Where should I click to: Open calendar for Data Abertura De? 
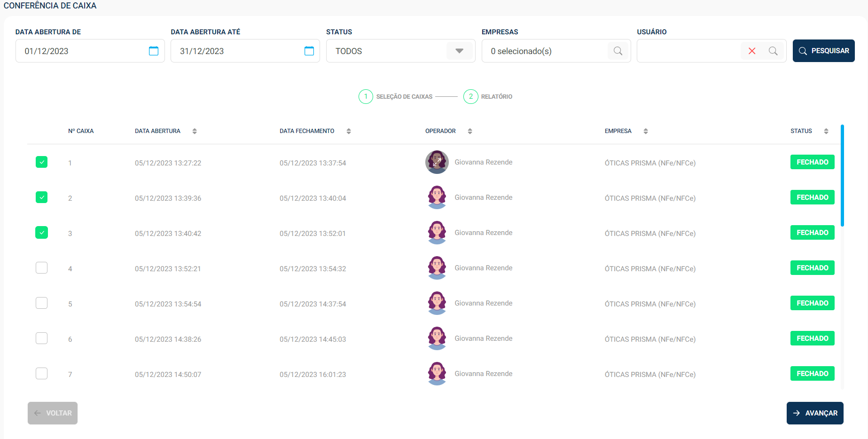coord(154,51)
